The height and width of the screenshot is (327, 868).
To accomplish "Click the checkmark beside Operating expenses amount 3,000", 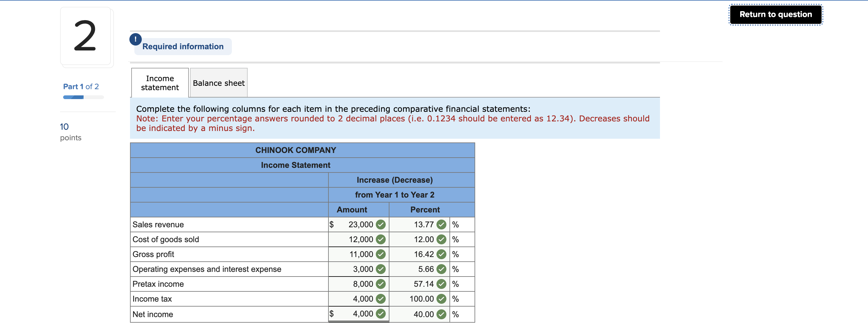I will tap(380, 269).
